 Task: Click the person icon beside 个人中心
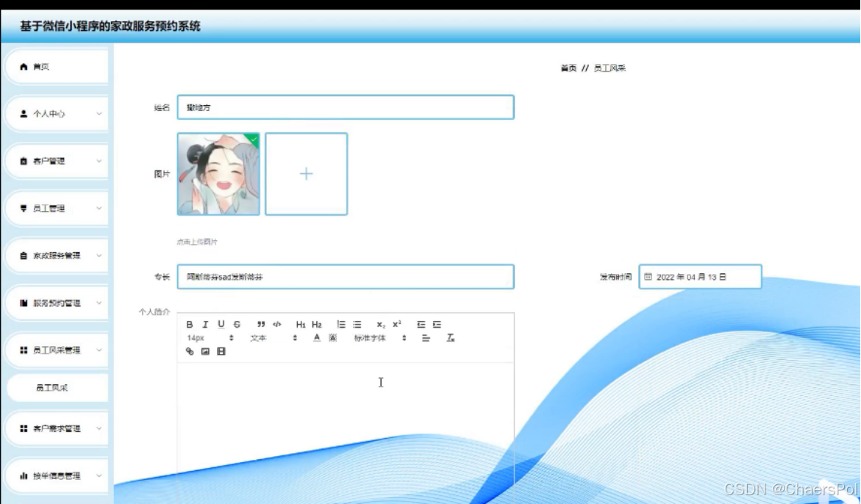[x=24, y=114]
